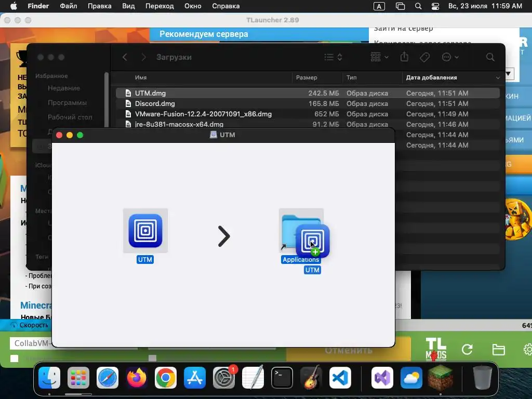This screenshot has height=399, width=532.
Task: Open System Preferences from the Dock
Action: pyautogui.click(x=224, y=378)
